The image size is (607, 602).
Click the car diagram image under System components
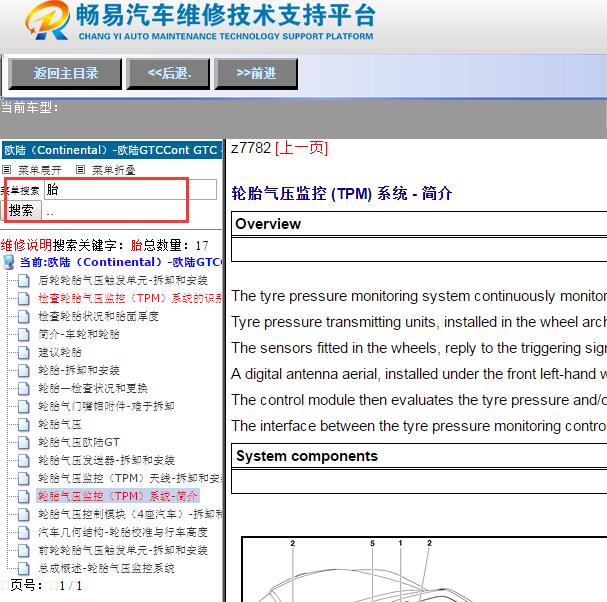click(x=424, y=569)
